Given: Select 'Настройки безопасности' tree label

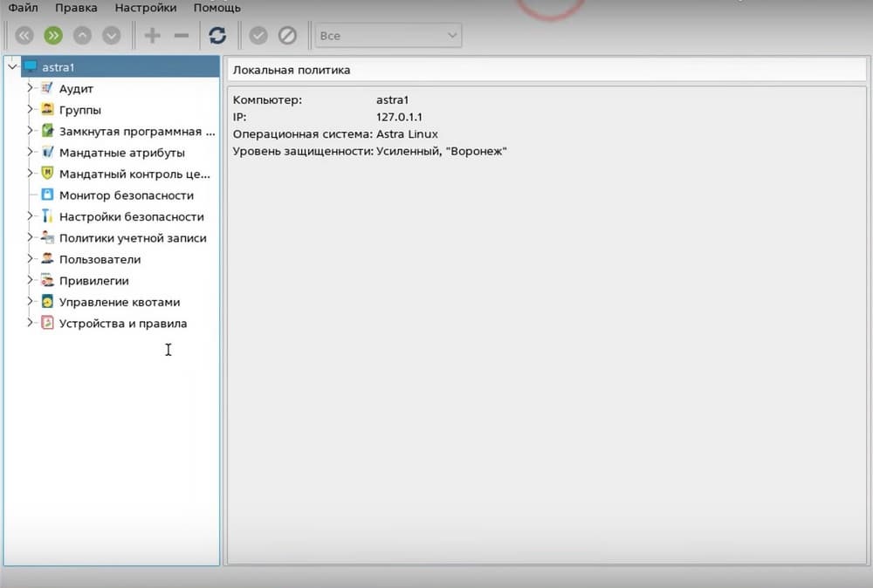Looking at the screenshot, I should [x=132, y=216].
